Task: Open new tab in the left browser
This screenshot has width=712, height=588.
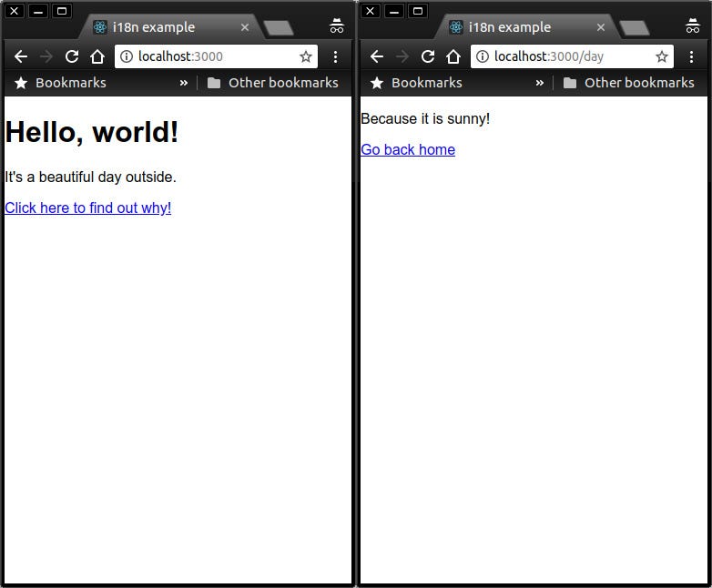Action: coord(279,28)
